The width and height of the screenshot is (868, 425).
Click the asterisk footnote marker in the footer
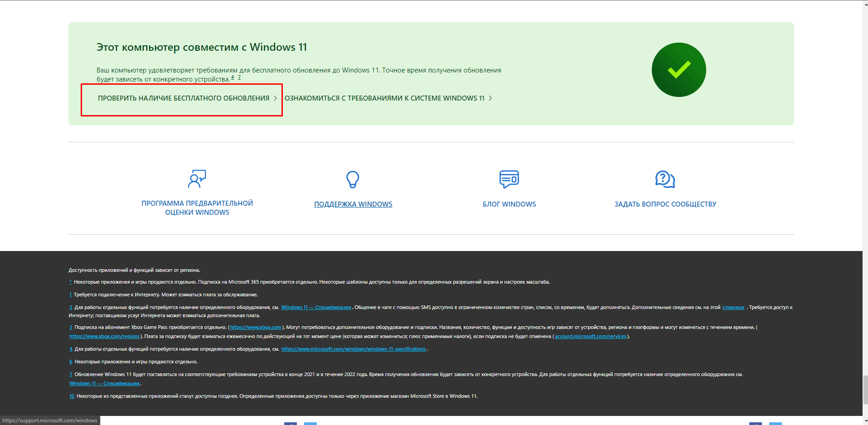[x=70, y=282]
